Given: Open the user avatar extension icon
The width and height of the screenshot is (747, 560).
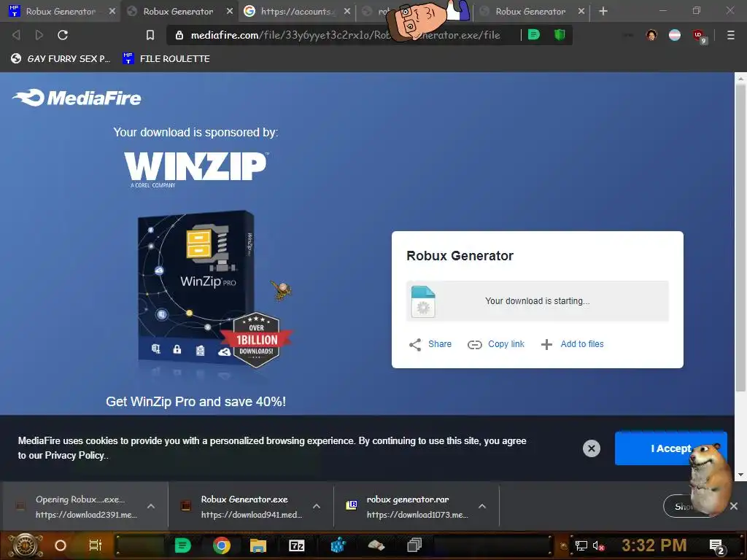Looking at the screenshot, I should pyautogui.click(x=651, y=35).
